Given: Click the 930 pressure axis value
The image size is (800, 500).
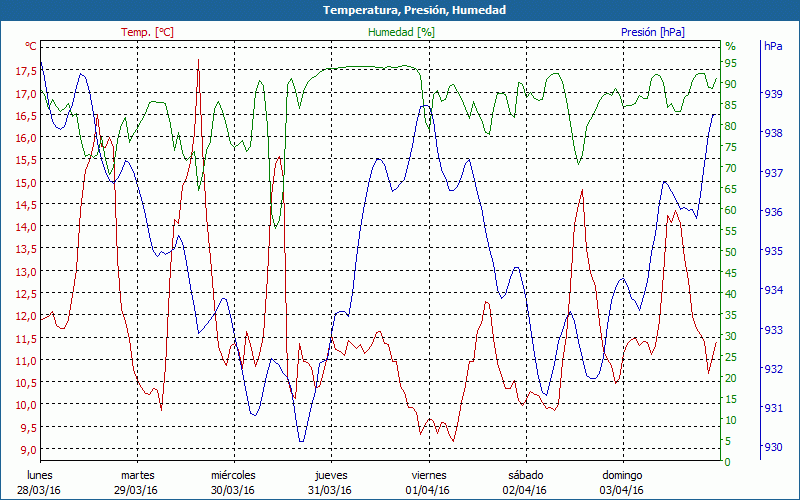Looking at the screenshot, I should click(x=773, y=447).
